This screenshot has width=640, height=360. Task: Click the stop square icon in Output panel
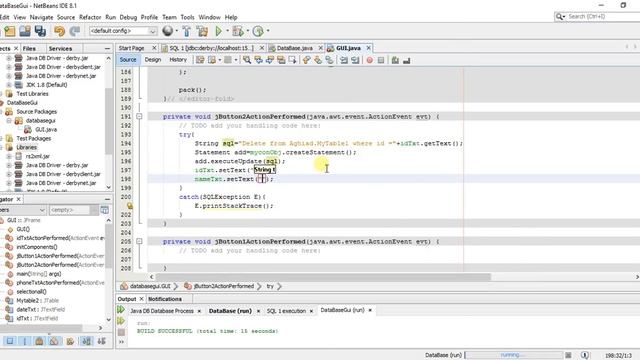click(x=121, y=332)
